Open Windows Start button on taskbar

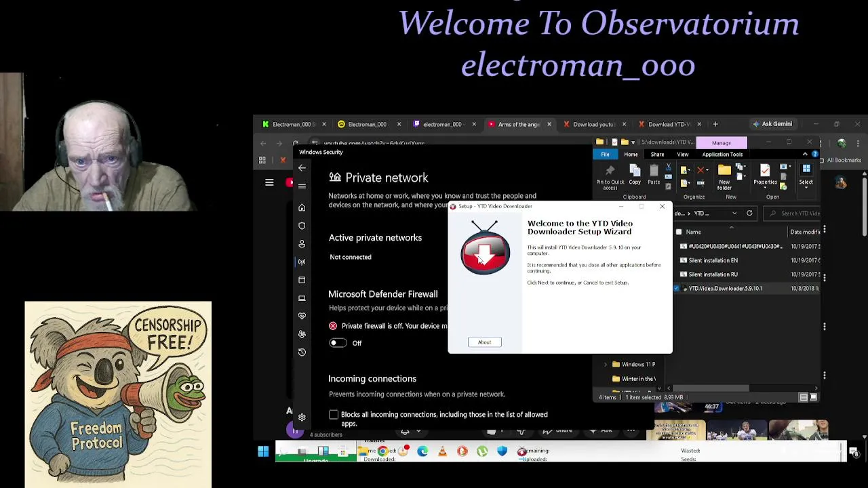click(x=263, y=452)
